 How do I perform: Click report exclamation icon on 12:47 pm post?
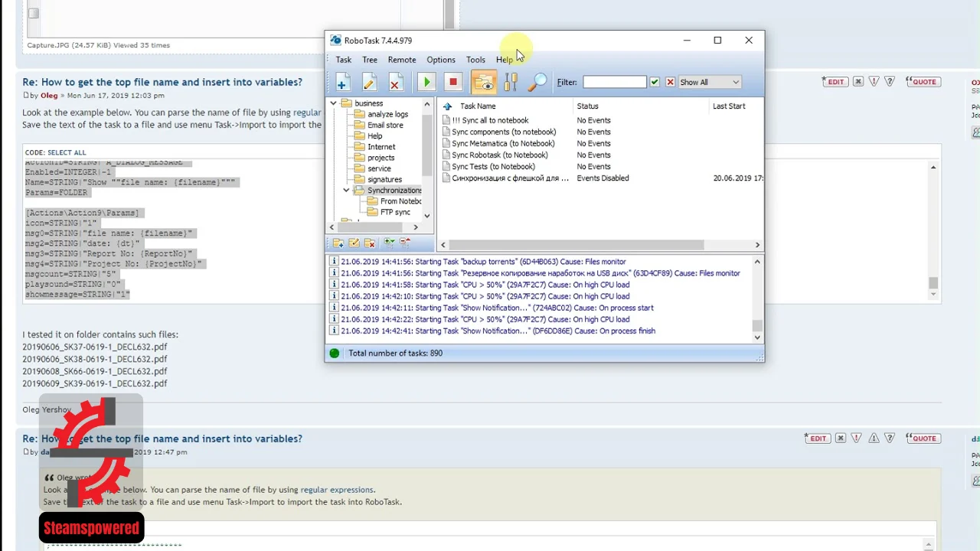click(857, 438)
